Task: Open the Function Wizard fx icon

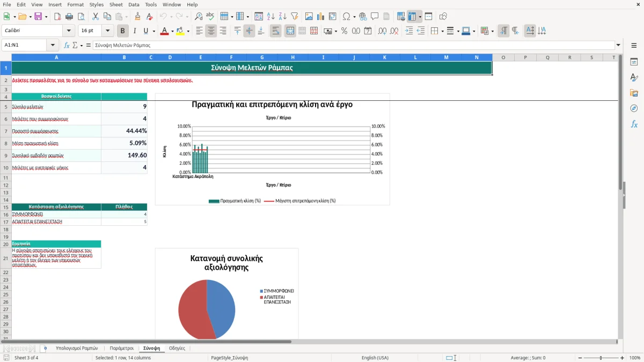Action: 67,46
